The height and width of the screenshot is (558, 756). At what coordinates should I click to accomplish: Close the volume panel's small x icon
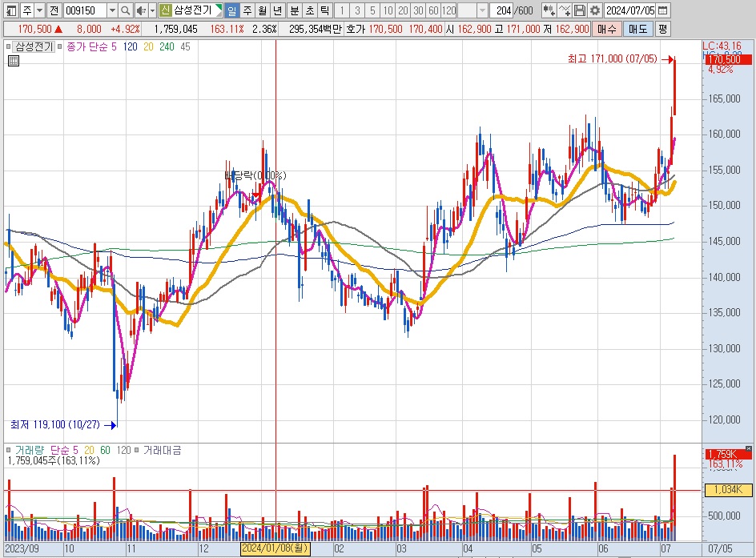tap(748, 448)
